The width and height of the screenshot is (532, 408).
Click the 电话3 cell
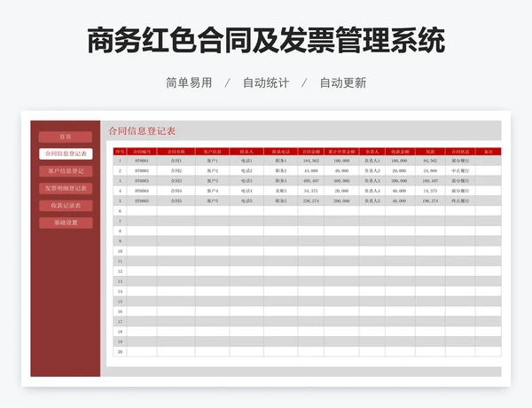coord(246,181)
